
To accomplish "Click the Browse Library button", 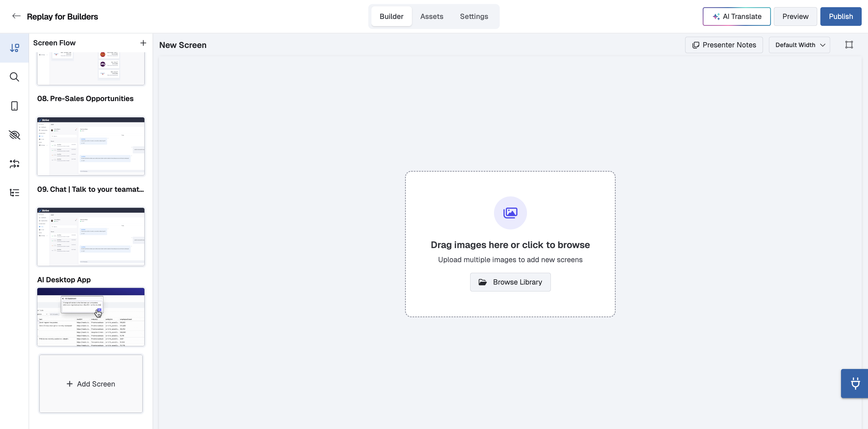I will 510,282.
